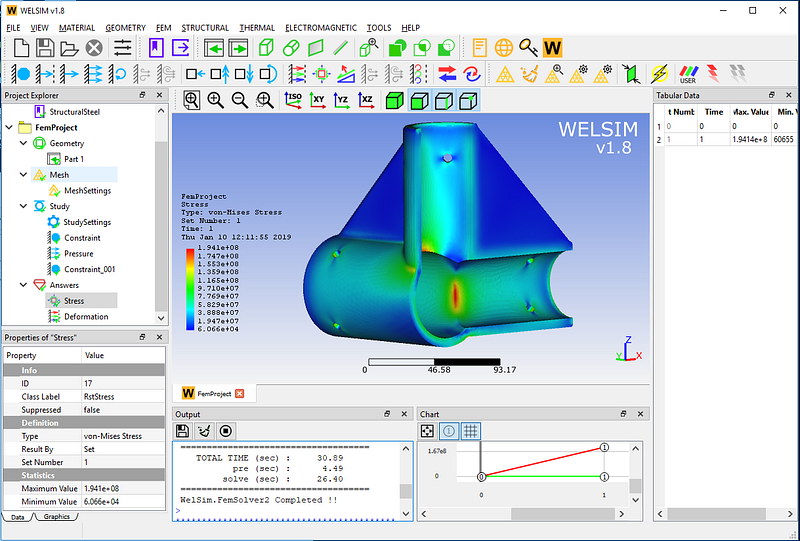Collapse the Study tree node
Screen dimensions: 800x541
click(x=23, y=206)
